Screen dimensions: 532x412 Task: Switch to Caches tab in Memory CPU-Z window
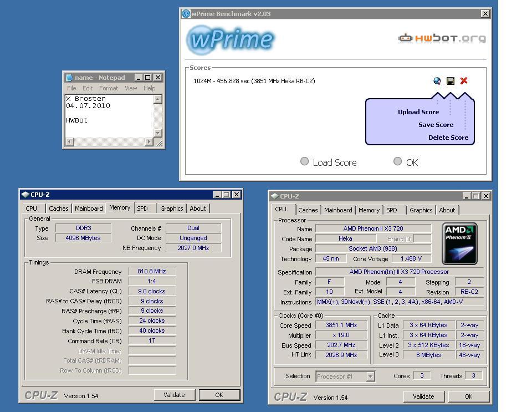(x=59, y=208)
